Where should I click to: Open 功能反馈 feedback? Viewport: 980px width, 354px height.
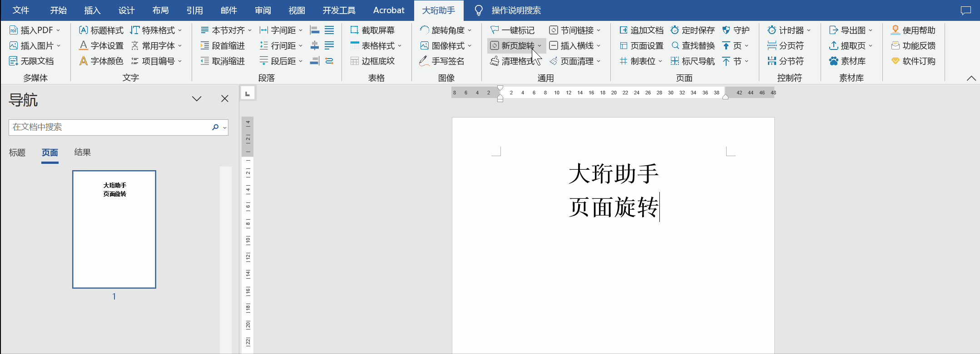click(913, 45)
